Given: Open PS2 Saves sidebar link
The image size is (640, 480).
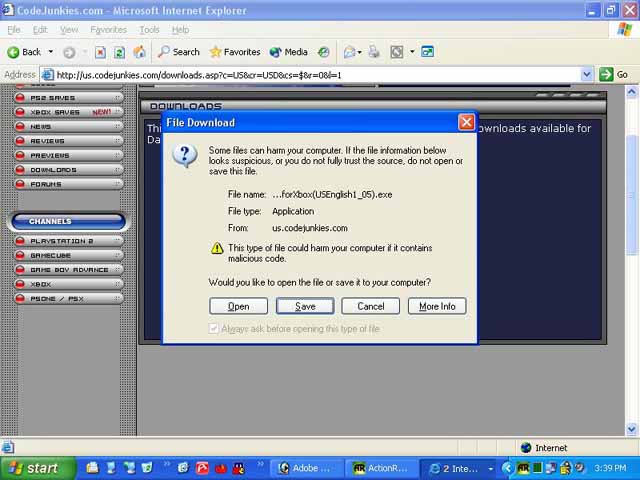Looking at the screenshot, I should point(69,98).
